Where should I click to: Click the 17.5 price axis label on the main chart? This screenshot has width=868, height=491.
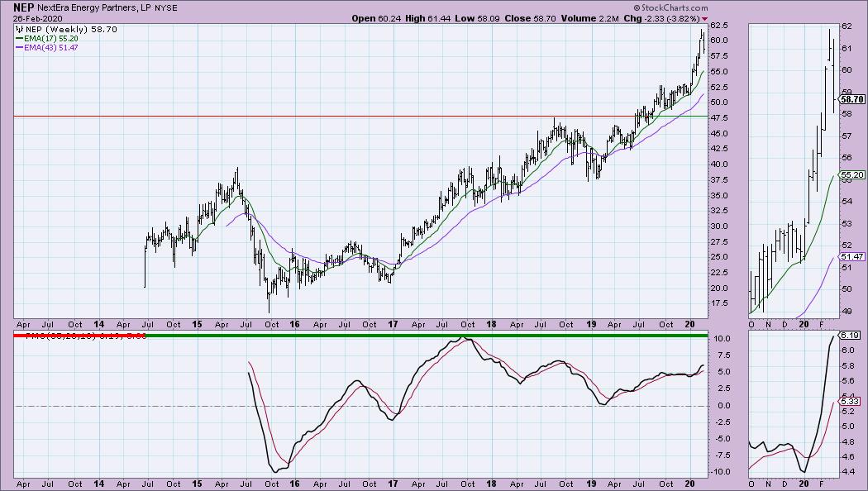(x=718, y=303)
